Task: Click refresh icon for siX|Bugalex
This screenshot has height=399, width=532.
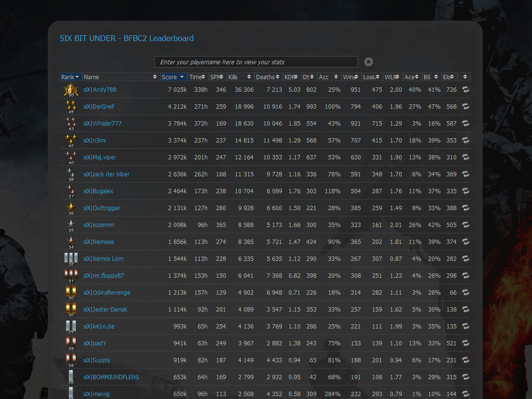Action: [465, 191]
